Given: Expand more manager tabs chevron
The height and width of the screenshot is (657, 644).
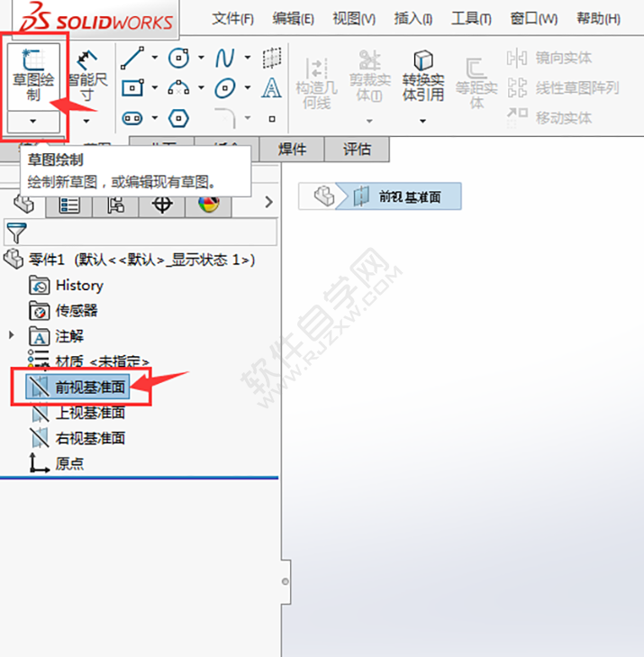Looking at the screenshot, I should click(268, 203).
